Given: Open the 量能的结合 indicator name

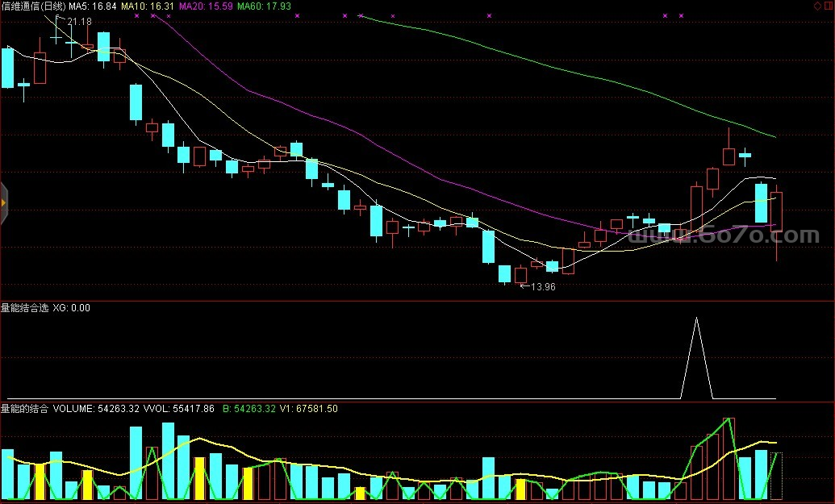Looking at the screenshot, I should pyautogui.click(x=24, y=409).
